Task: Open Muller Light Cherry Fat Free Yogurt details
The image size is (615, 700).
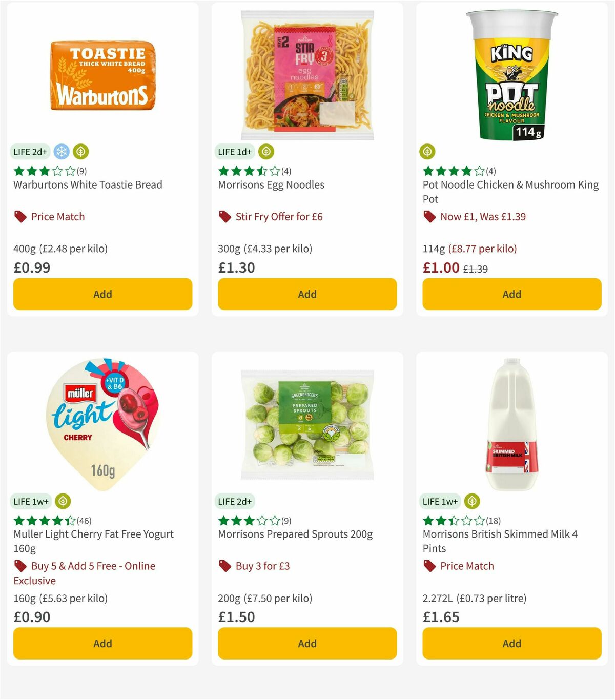Action: pyautogui.click(x=93, y=534)
